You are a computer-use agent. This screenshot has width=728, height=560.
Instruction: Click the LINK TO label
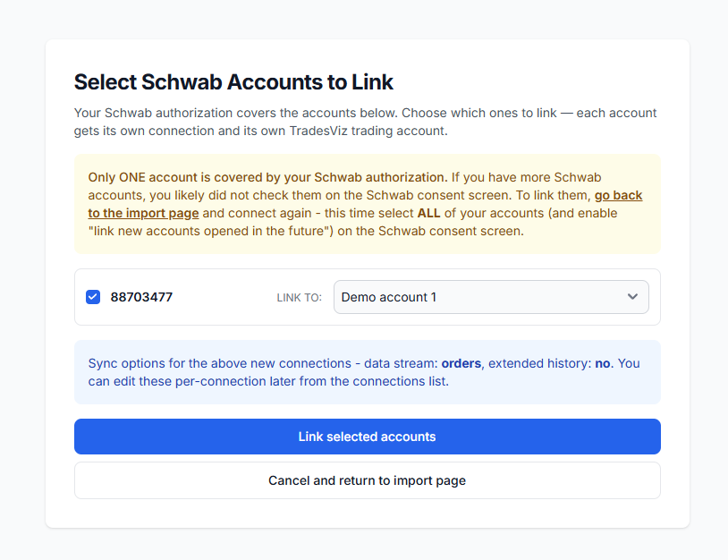(x=300, y=298)
